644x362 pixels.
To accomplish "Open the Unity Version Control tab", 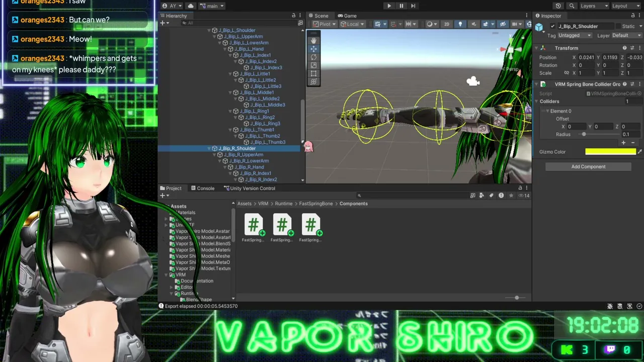I will (x=249, y=188).
